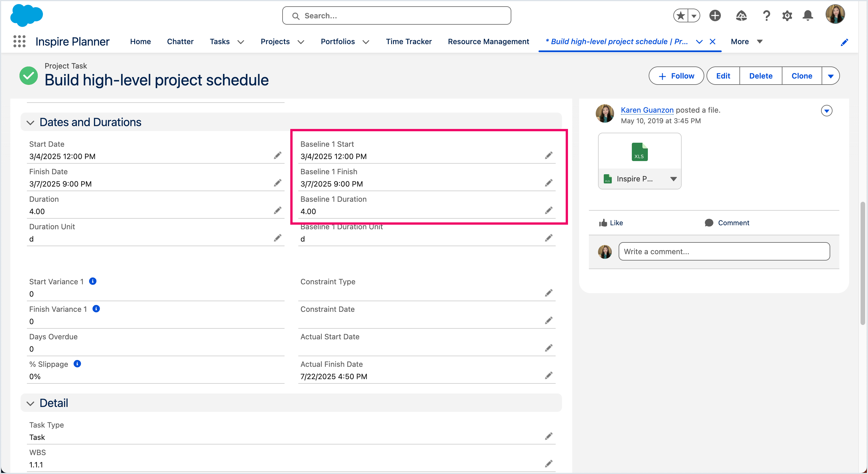This screenshot has width=868, height=474.
Task: Open the Portfolios tab
Action: coord(338,42)
